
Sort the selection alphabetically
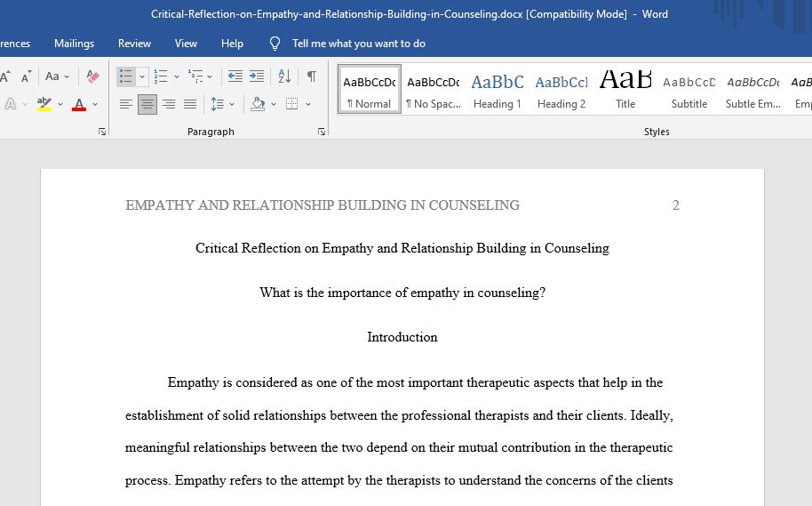284,76
